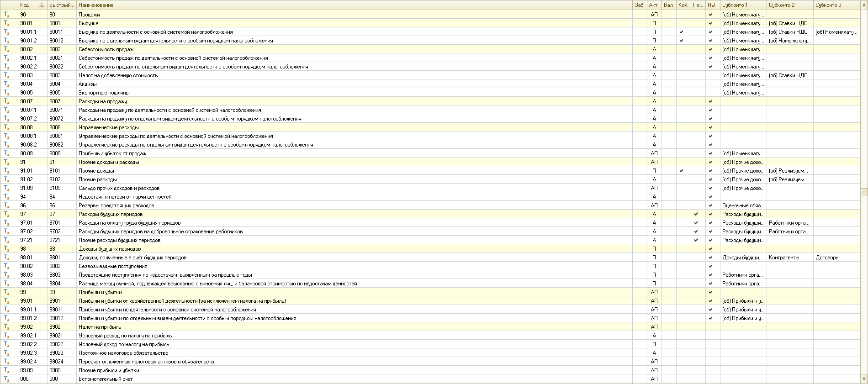Click the Быстрый... column header
This screenshot has width=868, height=384.
[62, 5]
